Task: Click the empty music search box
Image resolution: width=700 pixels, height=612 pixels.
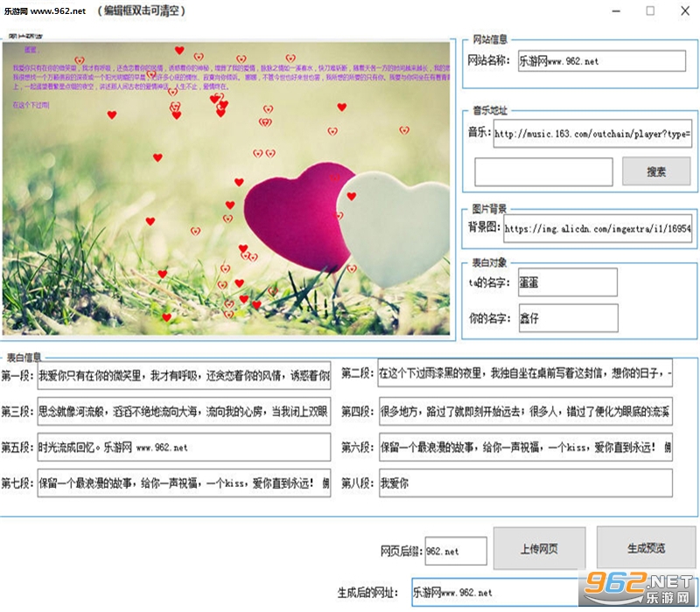Action: pyautogui.click(x=543, y=171)
